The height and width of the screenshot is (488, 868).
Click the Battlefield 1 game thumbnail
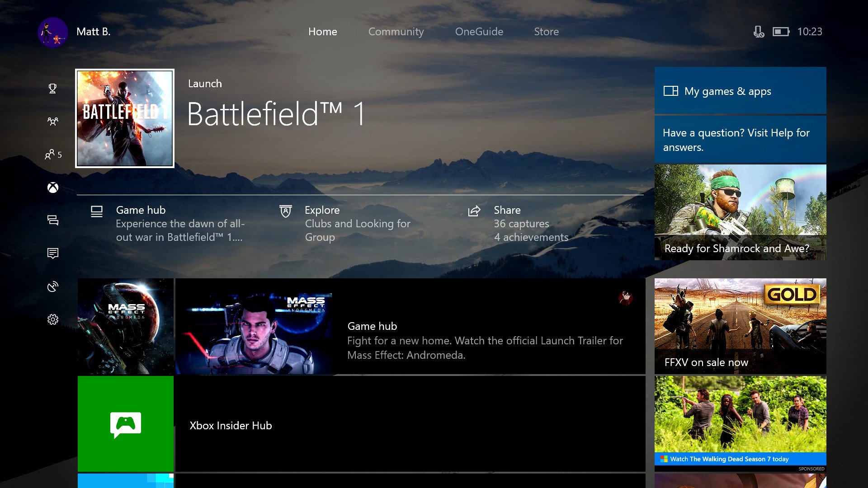tap(125, 117)
